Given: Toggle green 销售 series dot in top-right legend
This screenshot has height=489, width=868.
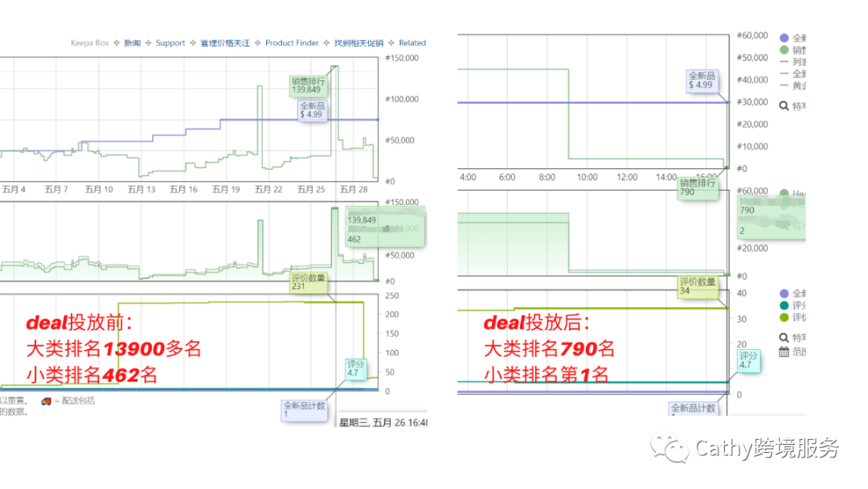Looking at the screenshot, I should click(x=784, y=50).
